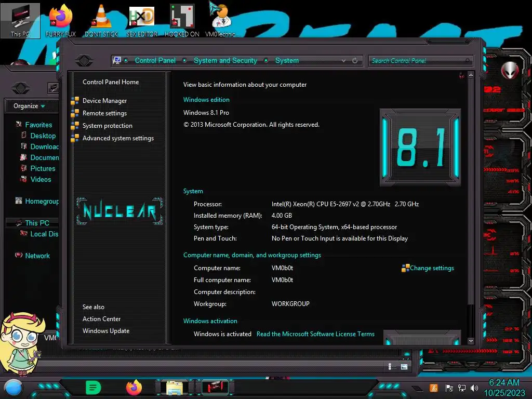Open File Explorer from the taskbar

(175, 388)
